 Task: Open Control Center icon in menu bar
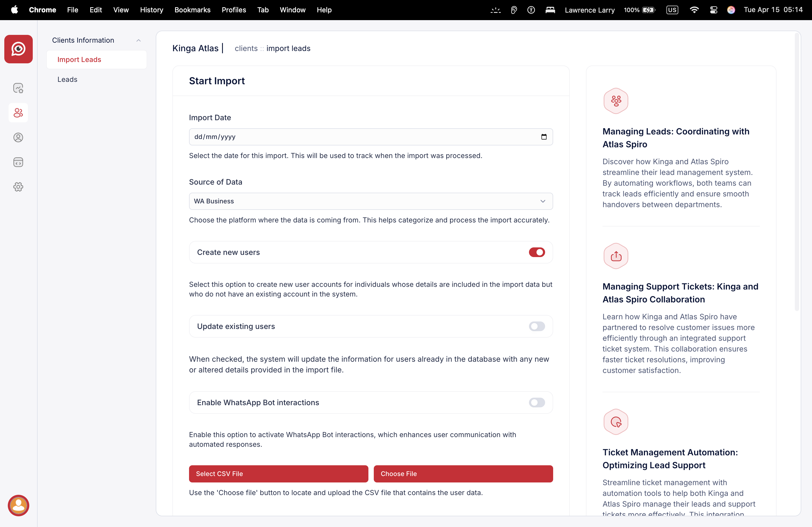coord(713,10)
